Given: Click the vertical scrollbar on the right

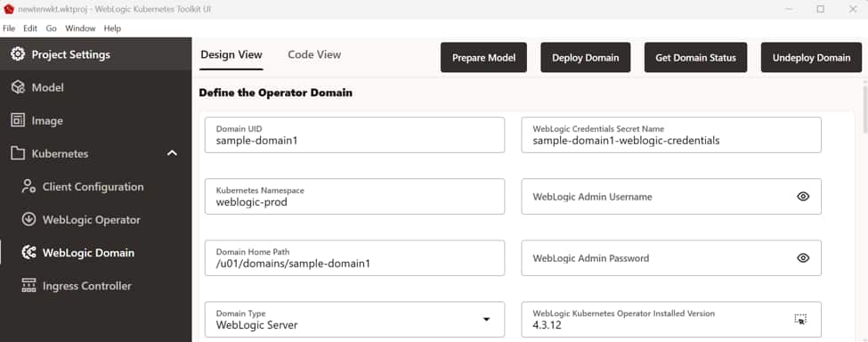Looking at the screenshot, I should click(x=864, y=110).
